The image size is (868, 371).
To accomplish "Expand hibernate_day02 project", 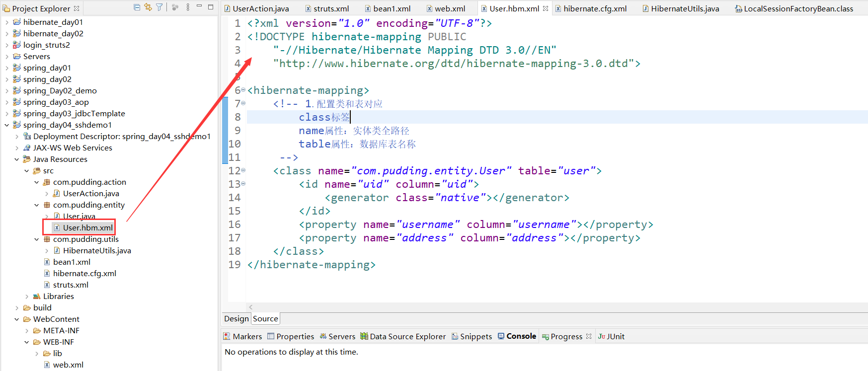I will pos(6,34).
